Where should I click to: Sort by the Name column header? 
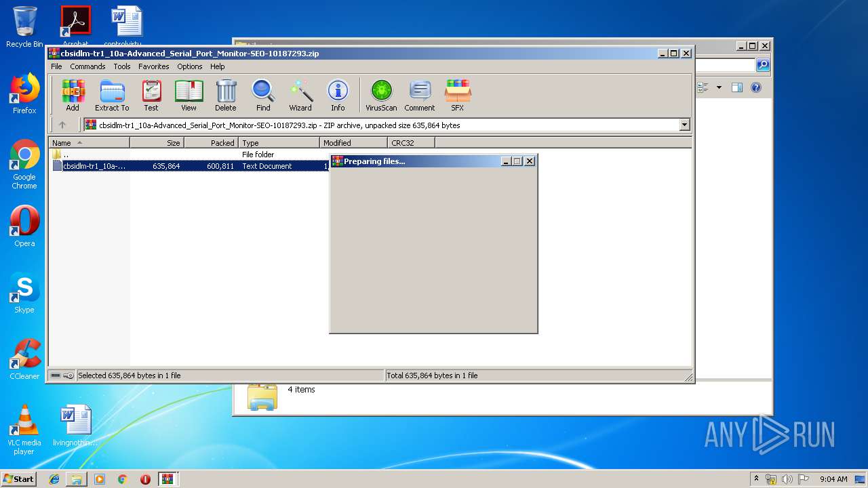(89, 143)
